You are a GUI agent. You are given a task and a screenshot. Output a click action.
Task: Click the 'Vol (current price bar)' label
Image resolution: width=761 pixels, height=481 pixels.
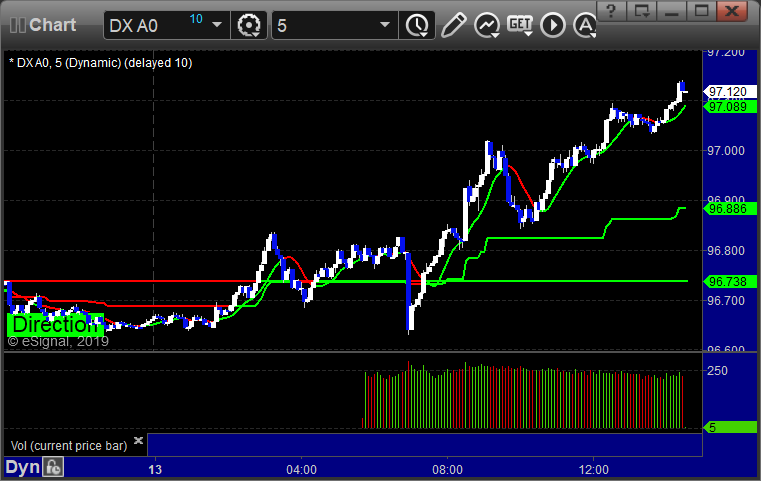(x=69, y=446)
